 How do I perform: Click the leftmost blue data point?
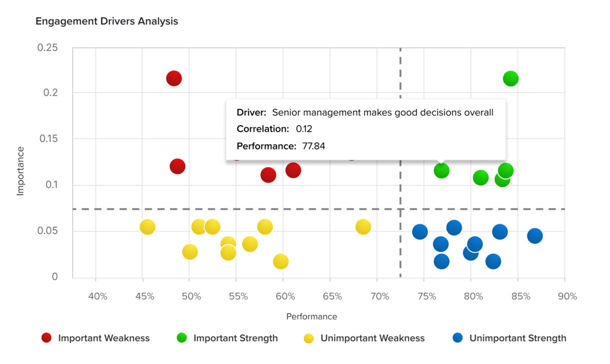coord(419,232)
